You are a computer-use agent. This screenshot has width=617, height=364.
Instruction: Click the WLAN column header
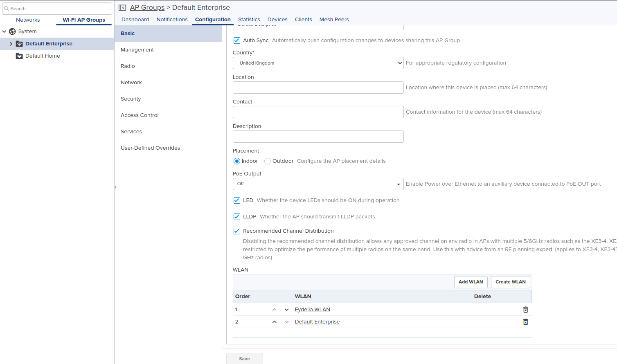[x=303, y=297]
